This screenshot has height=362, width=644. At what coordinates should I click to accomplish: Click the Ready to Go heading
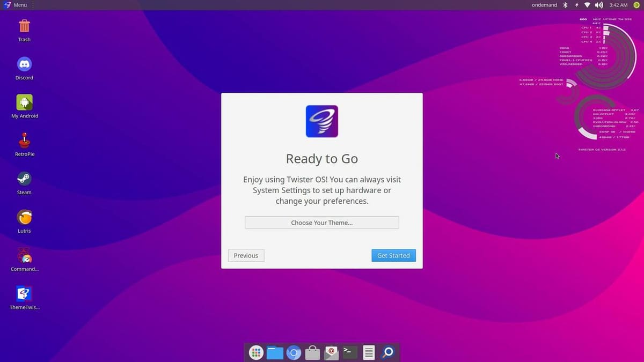(x=322, y=159)
